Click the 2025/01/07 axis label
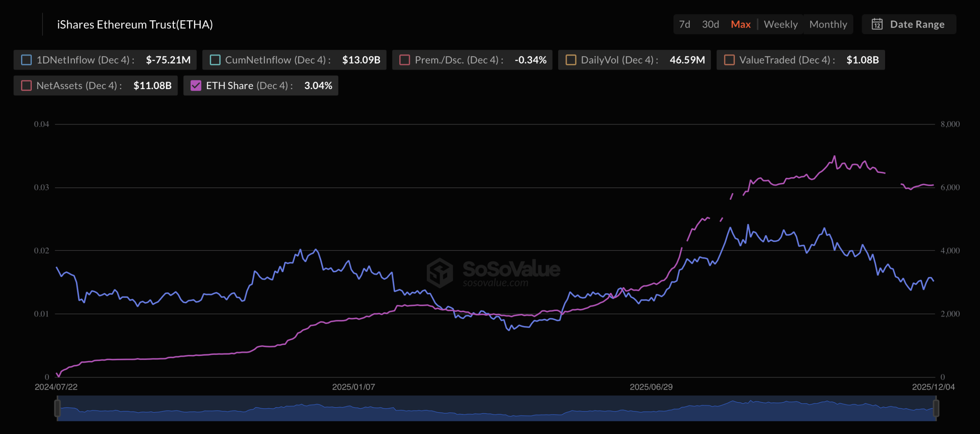This screenshot has width=980, height=434. [x=354, y=387]
